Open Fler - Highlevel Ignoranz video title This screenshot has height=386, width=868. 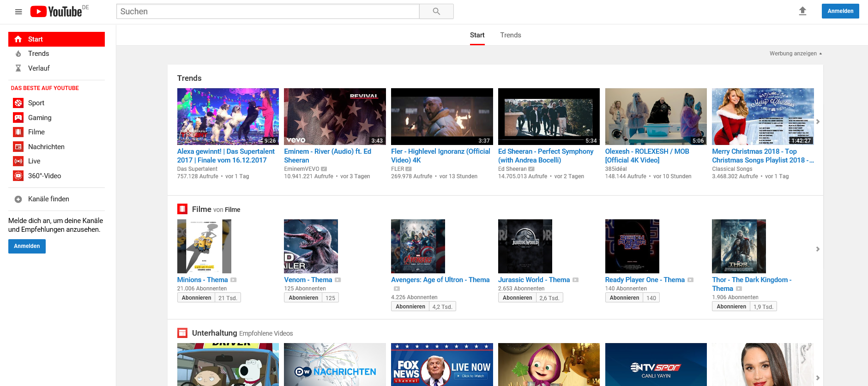(440, 156)
